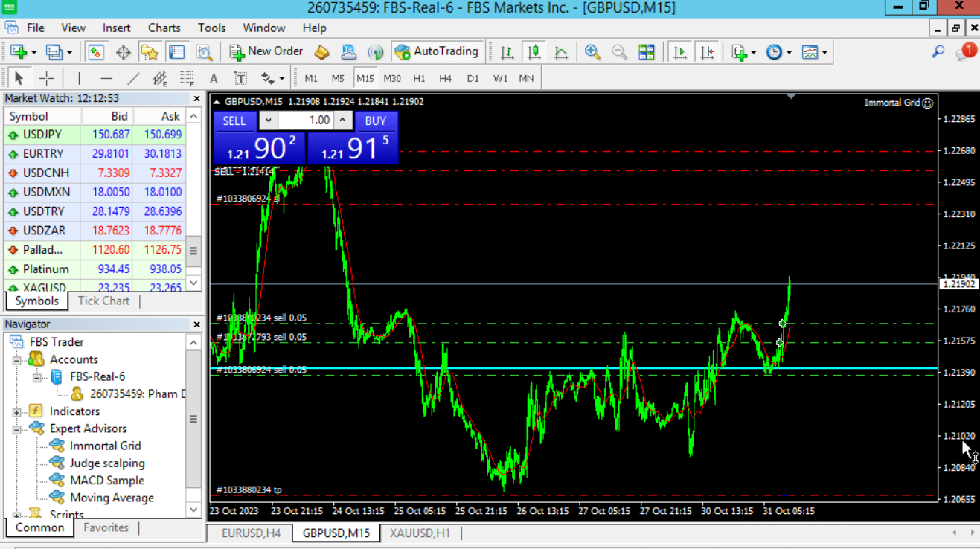Switch to the XAUUSD,H1 chart tab

click(x=420, y=533)
